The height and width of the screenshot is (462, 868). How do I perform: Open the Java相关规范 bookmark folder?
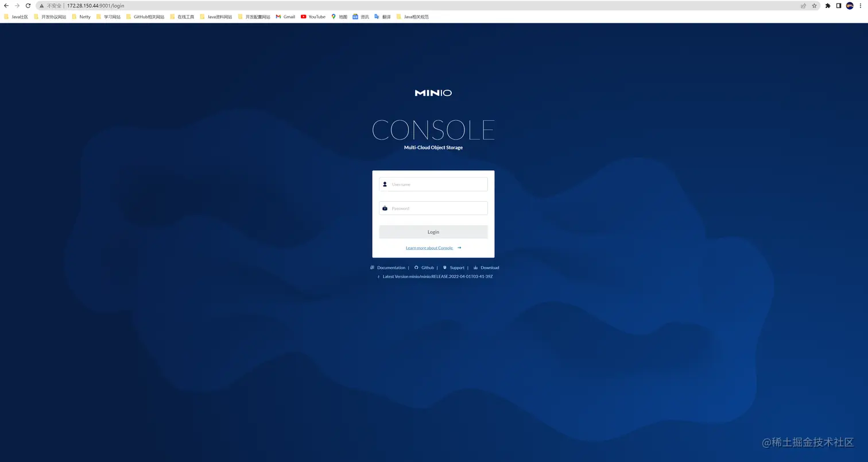[413, 17]
